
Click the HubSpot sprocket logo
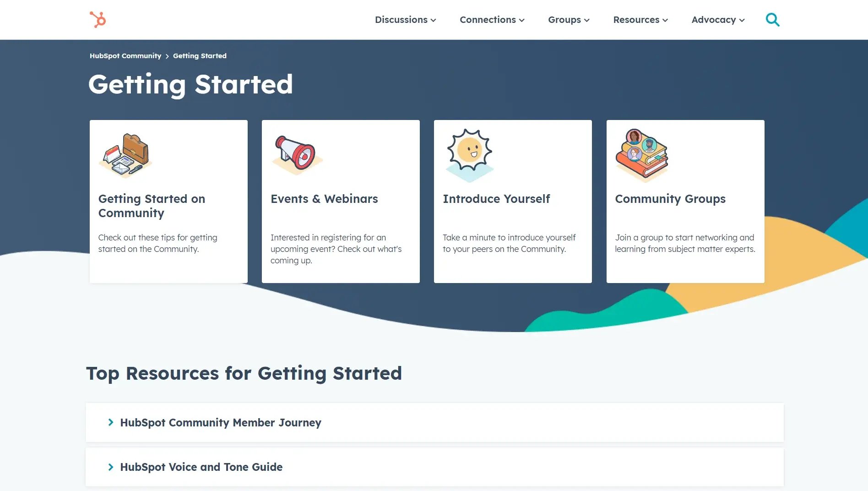point(98,20)
